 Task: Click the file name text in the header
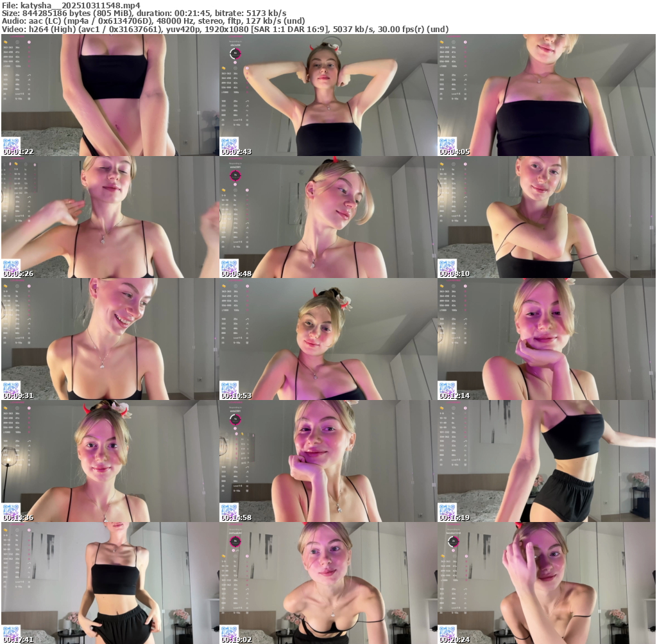coord(71,5)
